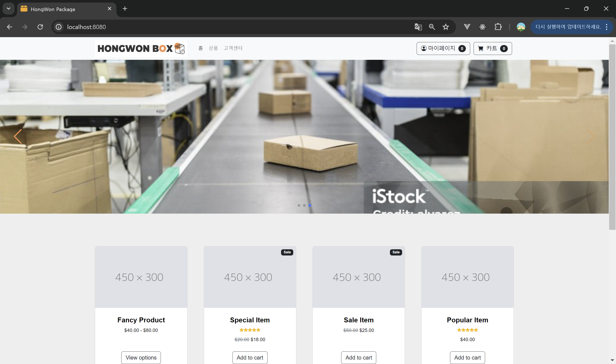
Task: Click the zoom magnifier icon in address bar
Action: [432, 27]
